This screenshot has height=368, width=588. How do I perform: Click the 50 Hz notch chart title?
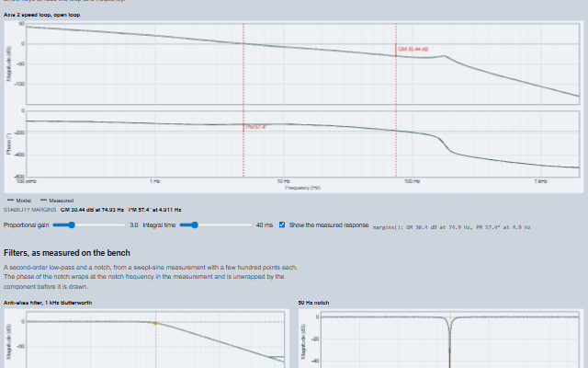point(313,303)
